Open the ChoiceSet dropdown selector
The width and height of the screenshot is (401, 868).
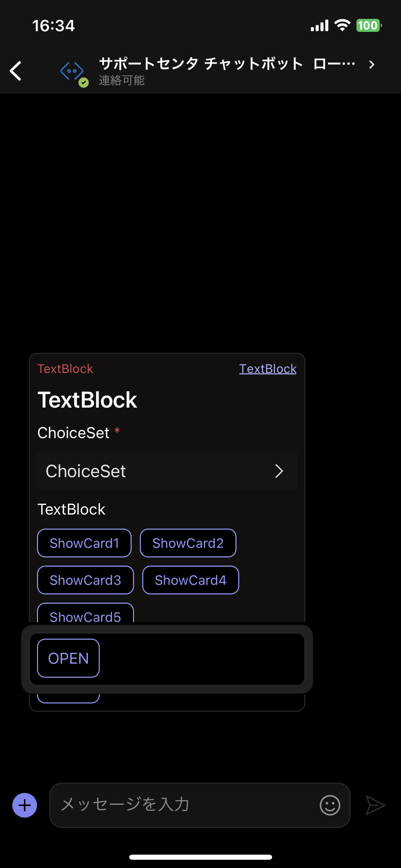pyautogui.click(x=167, y=471)
